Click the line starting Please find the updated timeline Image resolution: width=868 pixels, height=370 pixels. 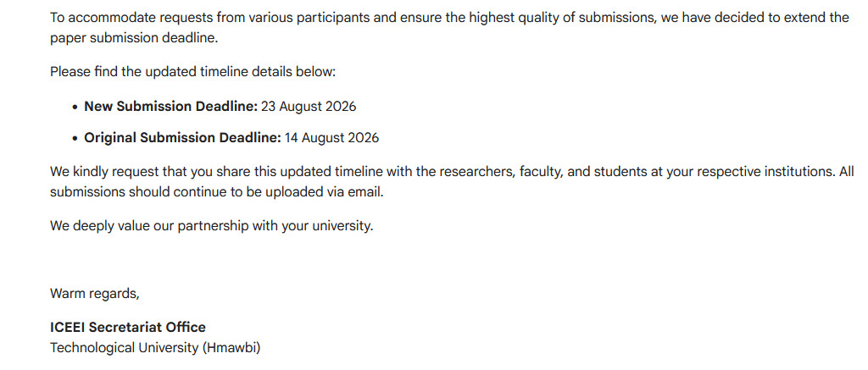pyautogui.click(x=193, y=72)
